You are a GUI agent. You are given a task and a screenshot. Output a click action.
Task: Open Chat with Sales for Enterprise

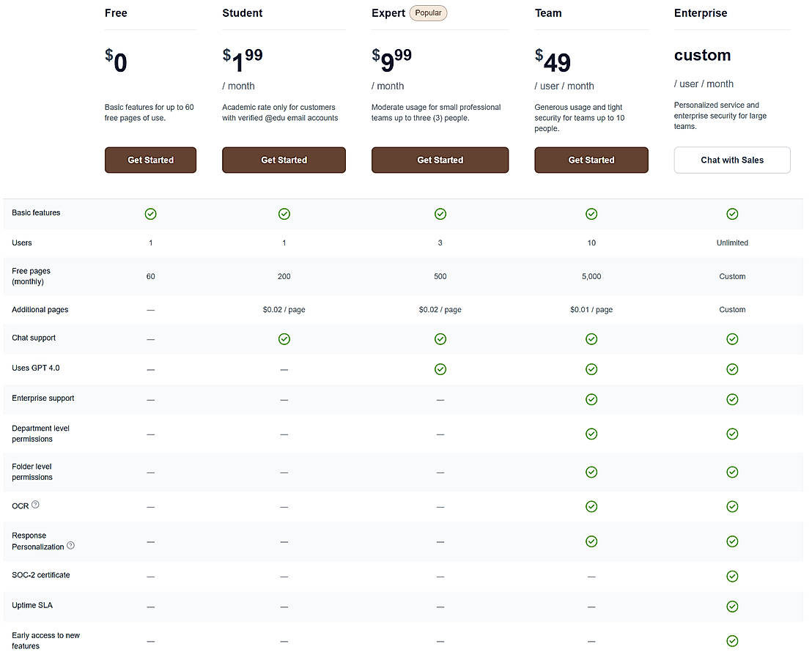tap(732, 160)
